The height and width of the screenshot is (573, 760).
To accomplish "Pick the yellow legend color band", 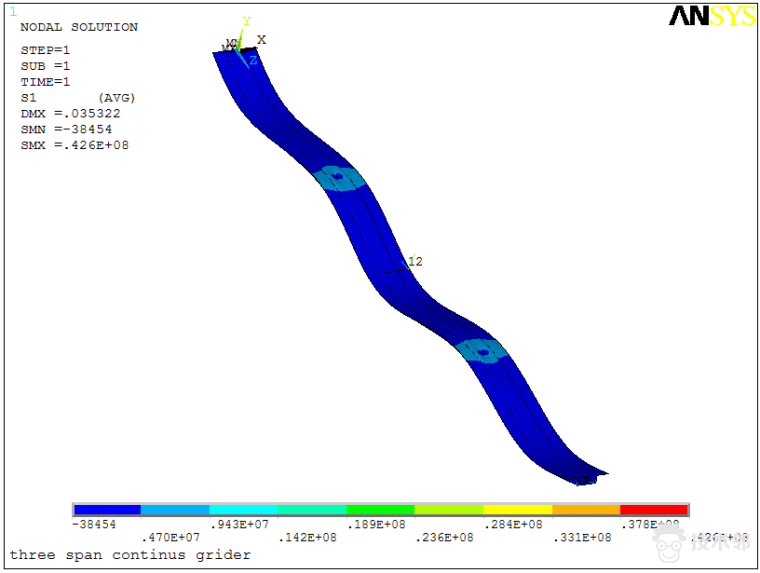I will pos(517,510).
